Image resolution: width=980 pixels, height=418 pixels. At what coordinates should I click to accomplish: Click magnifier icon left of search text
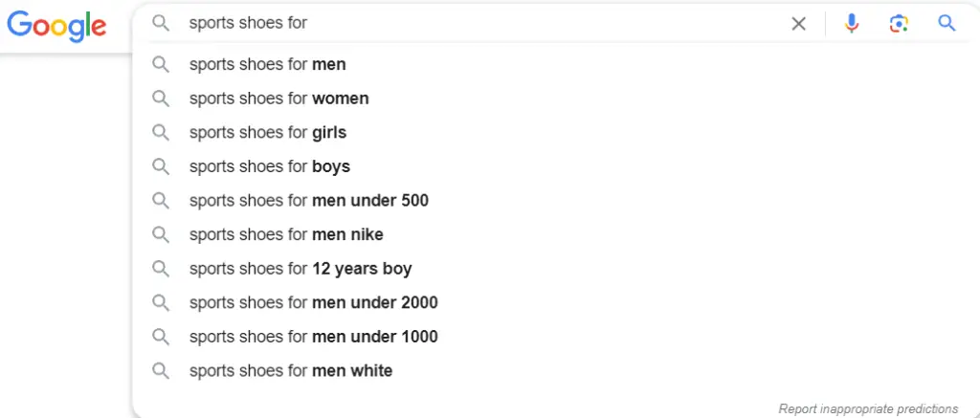click(x=161, y=24)
